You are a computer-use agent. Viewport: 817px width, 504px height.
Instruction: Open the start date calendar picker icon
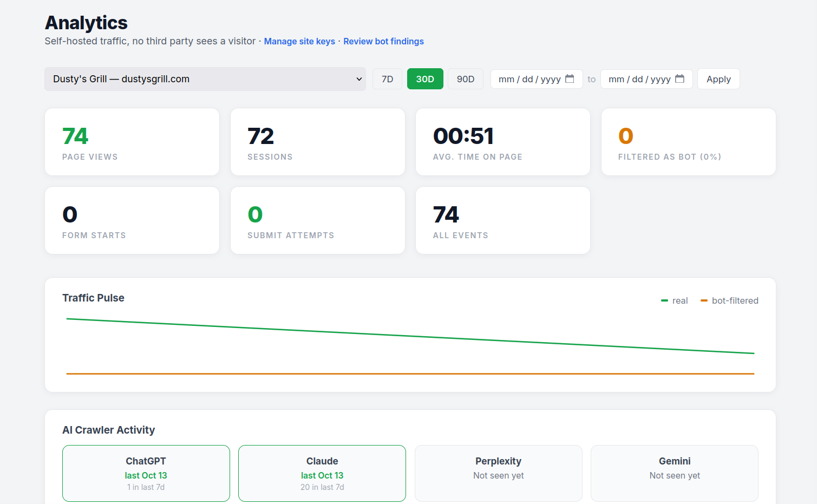tap(570, 78)
